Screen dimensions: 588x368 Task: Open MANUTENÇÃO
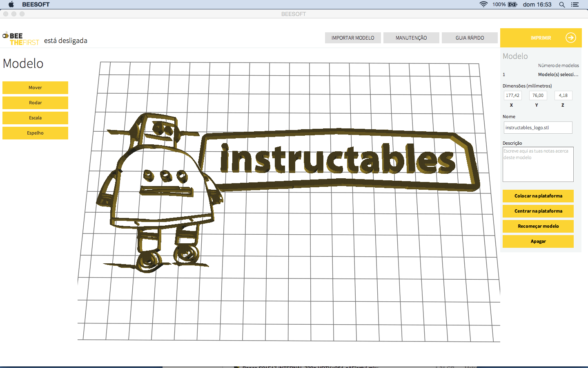411,38
